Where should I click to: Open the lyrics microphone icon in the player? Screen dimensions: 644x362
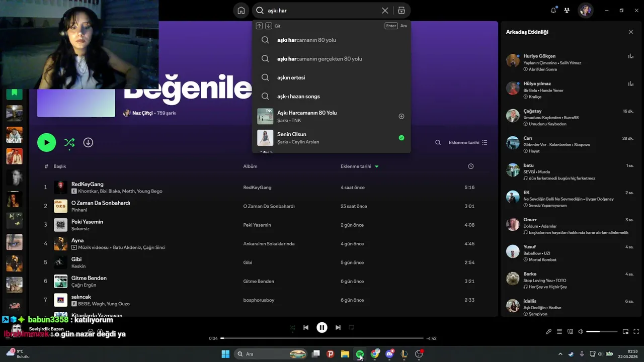click(549, 331)
